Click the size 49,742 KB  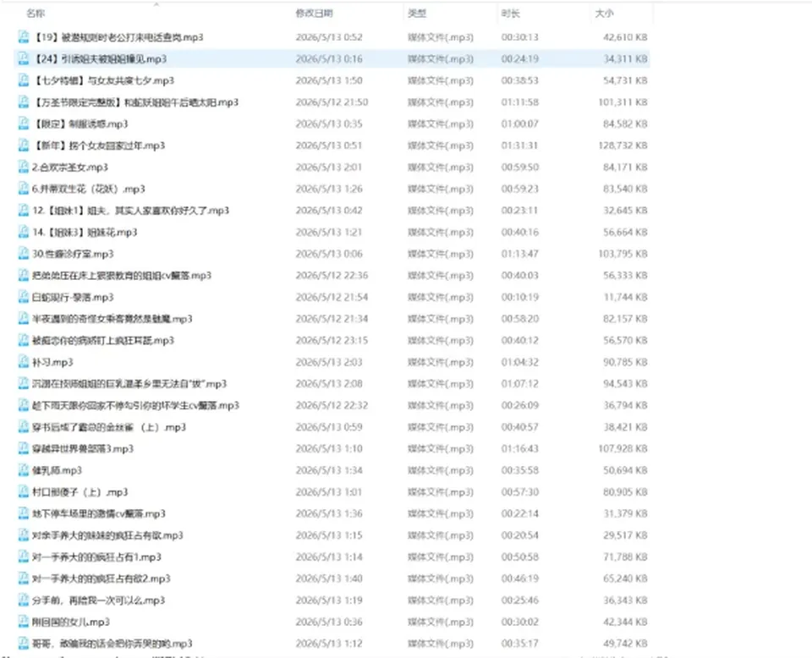[x=625, y=644]
